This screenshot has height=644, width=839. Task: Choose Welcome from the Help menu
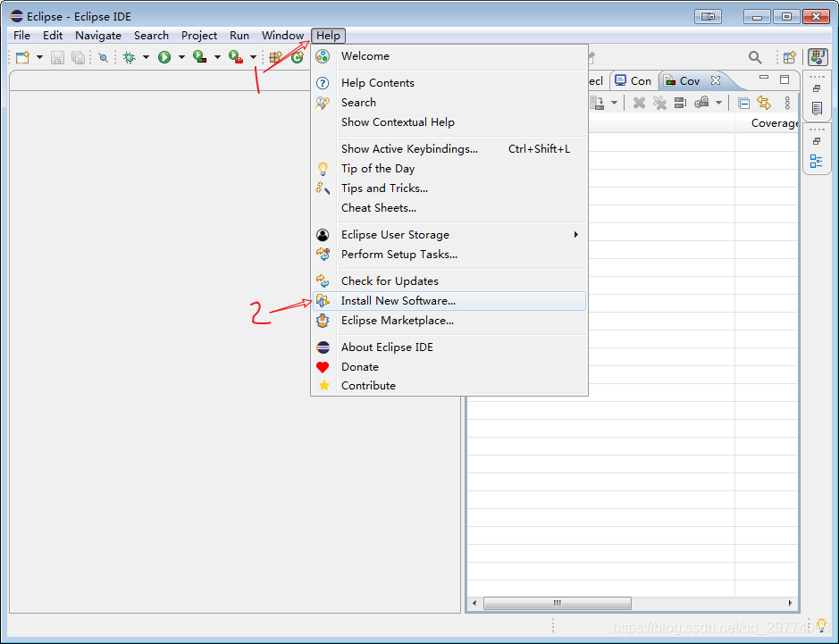[x=449, y=56]
